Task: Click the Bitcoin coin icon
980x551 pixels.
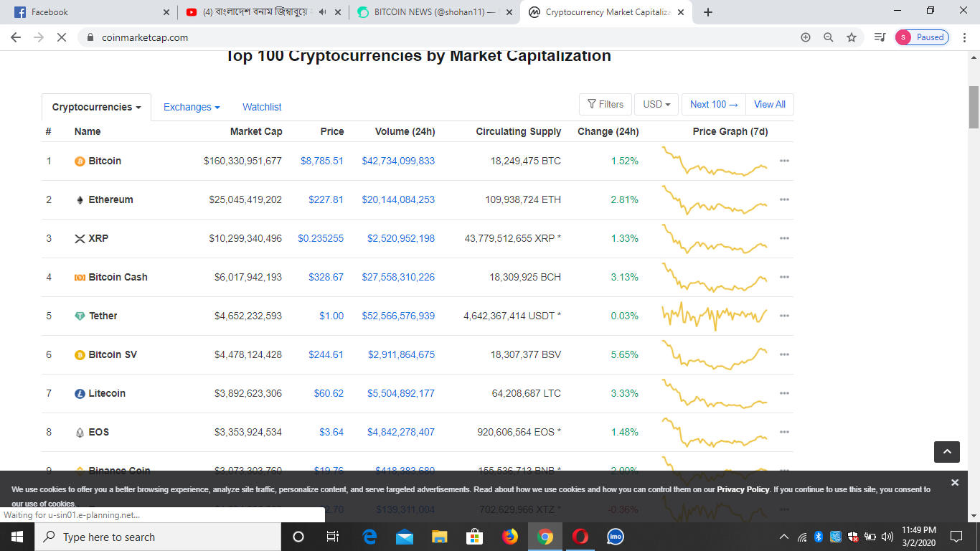Action: [x=80, y=161]
